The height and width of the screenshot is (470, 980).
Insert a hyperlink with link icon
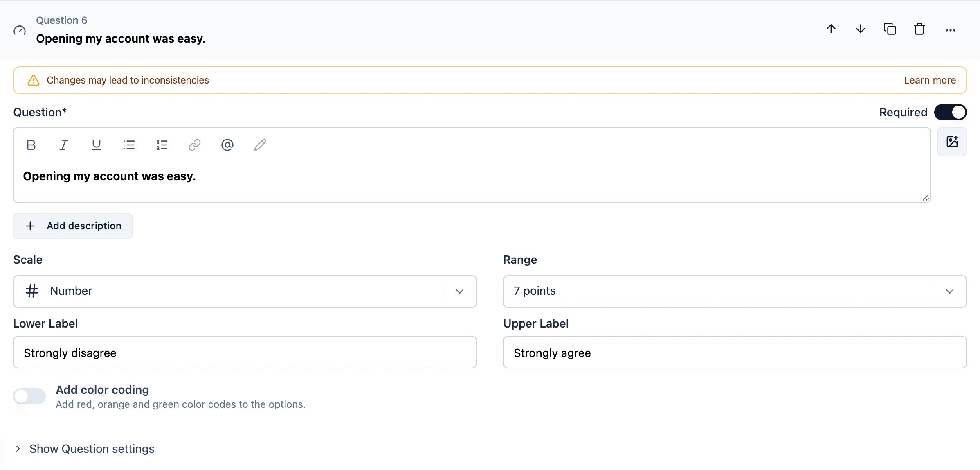(194, 145)
